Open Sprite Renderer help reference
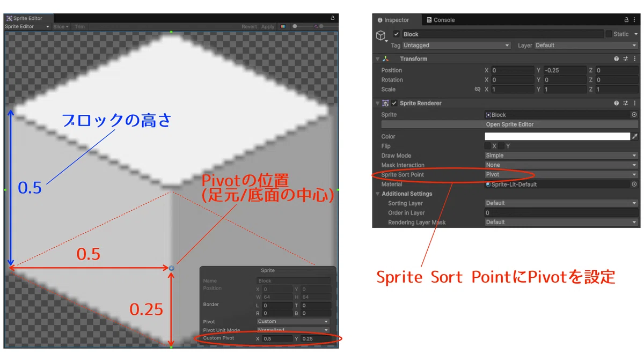644x362 pixels. 617,103
